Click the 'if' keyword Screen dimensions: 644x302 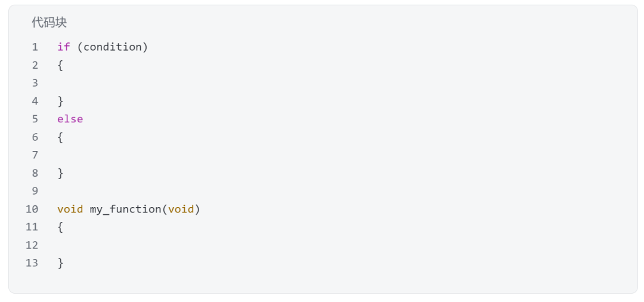coord(64,47)
